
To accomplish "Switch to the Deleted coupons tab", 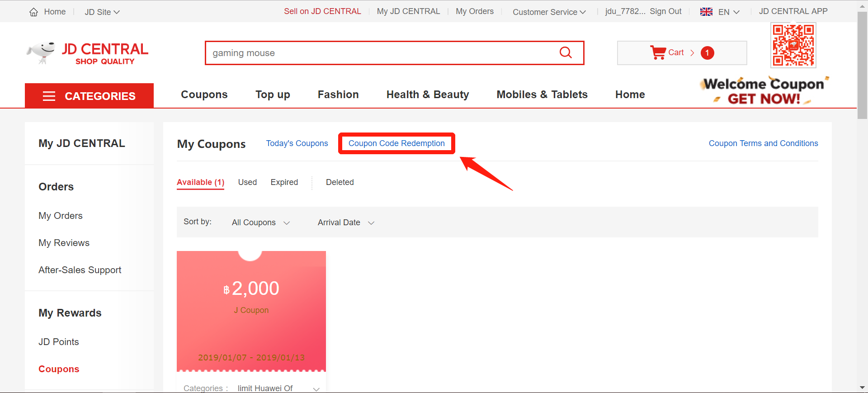I will pos(340,182).
